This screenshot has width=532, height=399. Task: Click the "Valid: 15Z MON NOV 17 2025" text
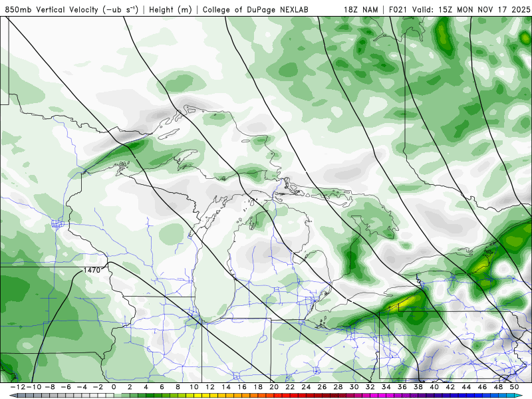point(471,9)
